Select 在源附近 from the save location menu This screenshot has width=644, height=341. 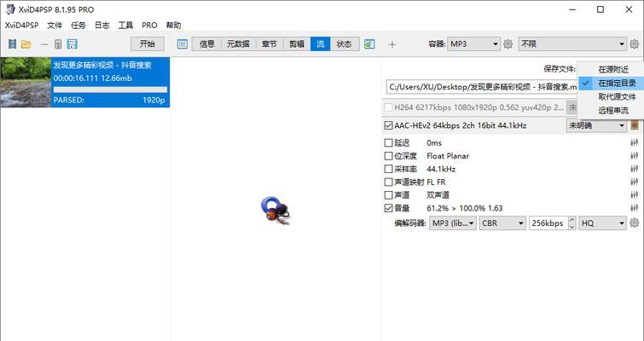(x=611, y=69)
